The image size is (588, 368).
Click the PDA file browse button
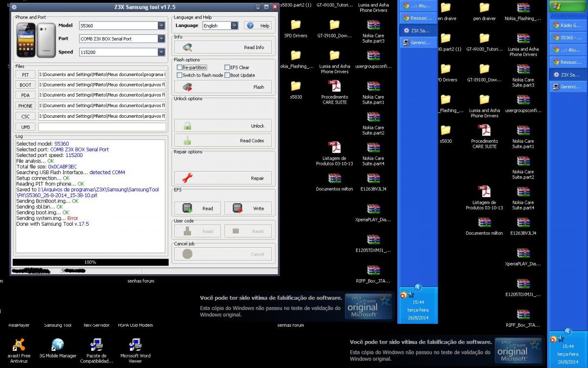pyautogui.click(x=25, y=96)
